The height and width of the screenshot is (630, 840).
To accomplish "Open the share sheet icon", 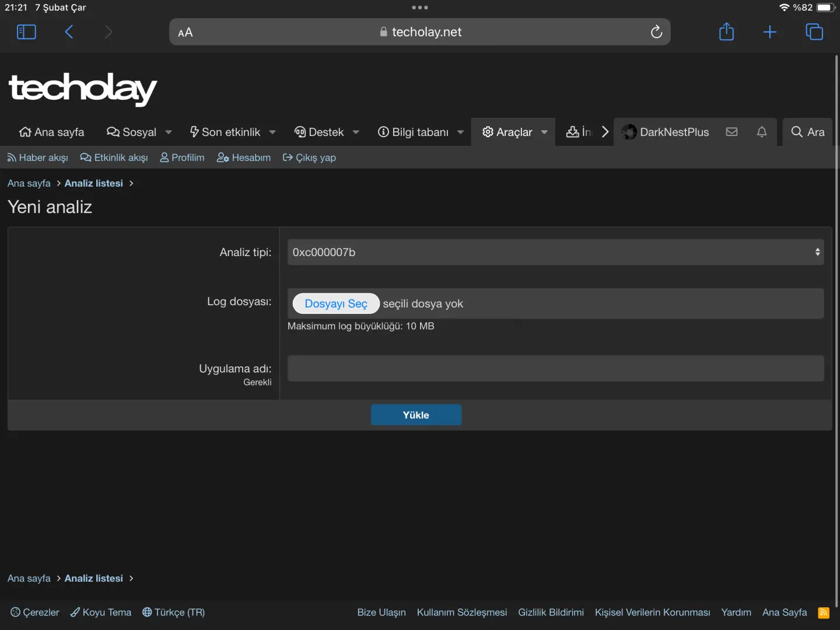I will (727, 32).
